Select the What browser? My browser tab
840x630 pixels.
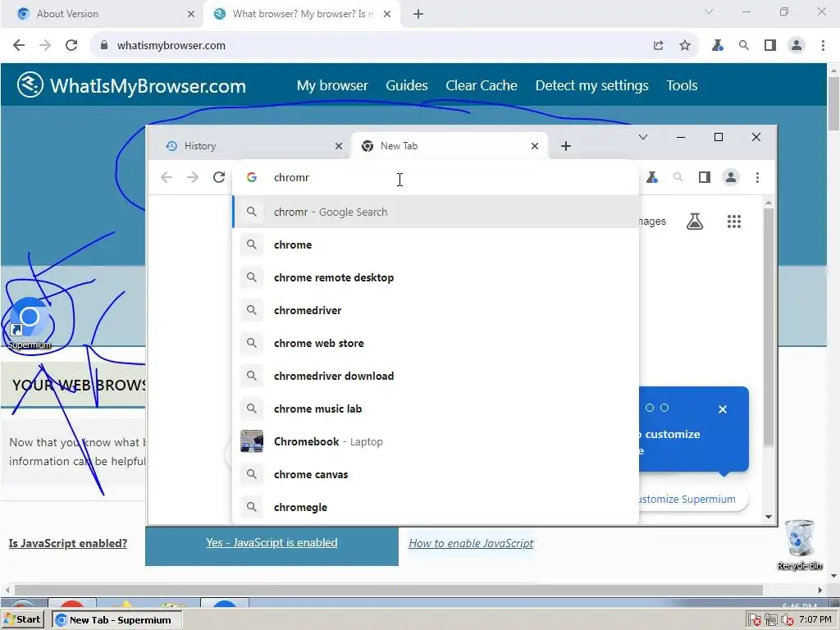(302, 14)
